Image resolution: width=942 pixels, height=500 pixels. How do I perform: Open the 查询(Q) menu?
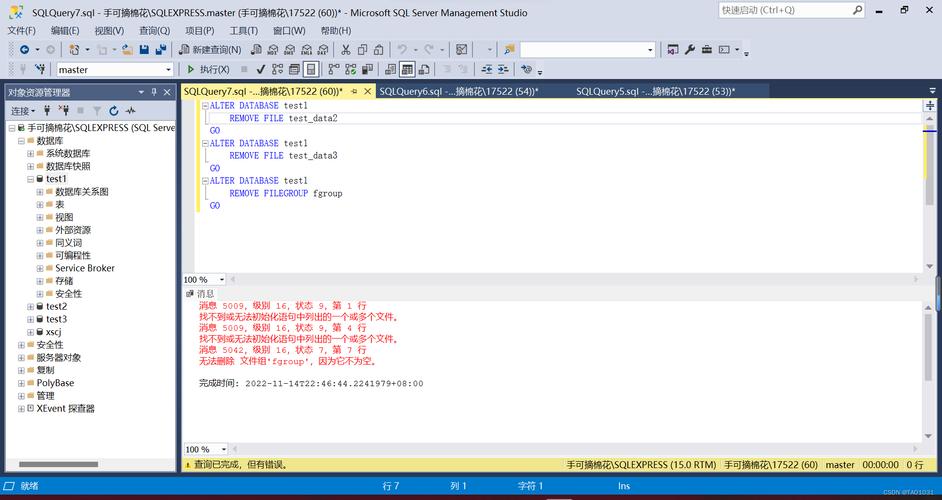coord(154,31)
